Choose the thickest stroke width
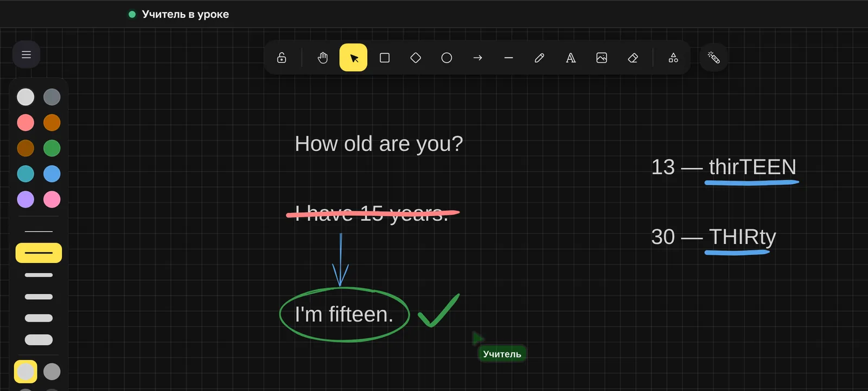 pyautogui.click(x=39, y=340)
